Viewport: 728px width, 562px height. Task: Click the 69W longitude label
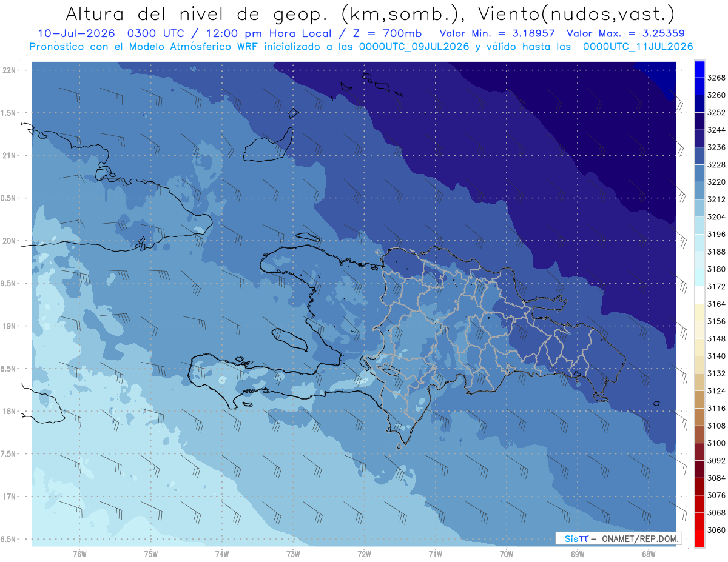coord(578,554)
